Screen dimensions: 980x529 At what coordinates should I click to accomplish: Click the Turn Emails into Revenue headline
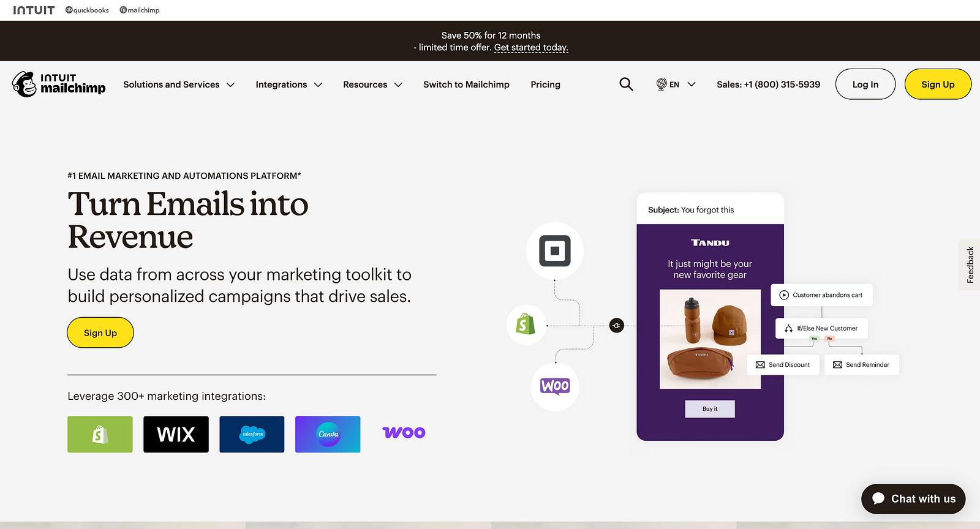[188, 220]
